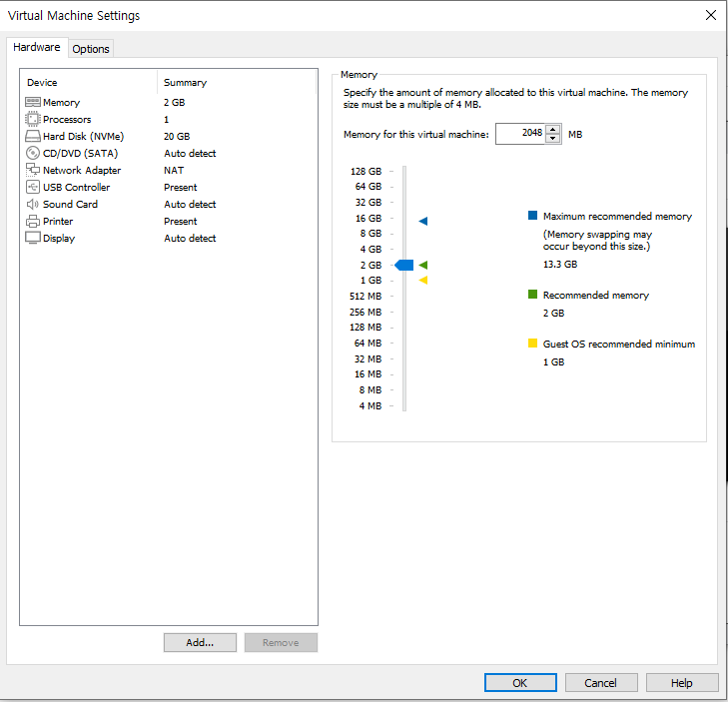Decrease memory with the down spinner arrow
Viewport: 728px width, 702px height.
click(x=552, y=139)
